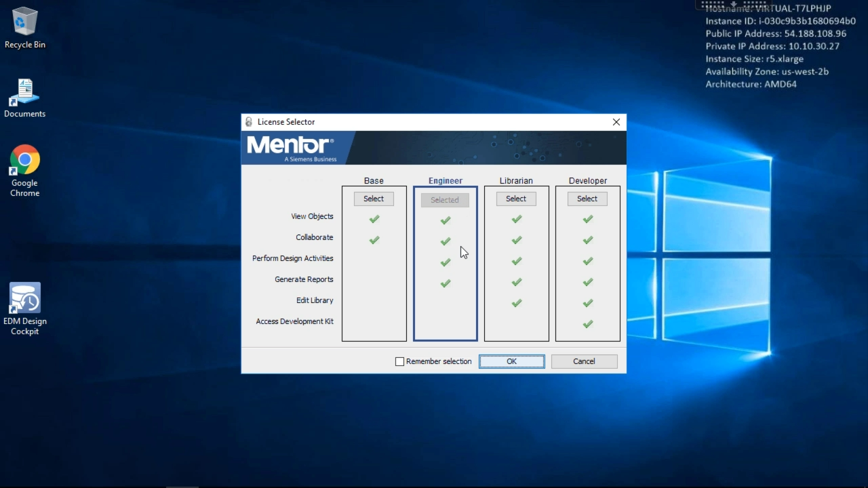Viewport: 868px width, 488px height.
Task: Close the License Selector window
Action: click(616, 122)
